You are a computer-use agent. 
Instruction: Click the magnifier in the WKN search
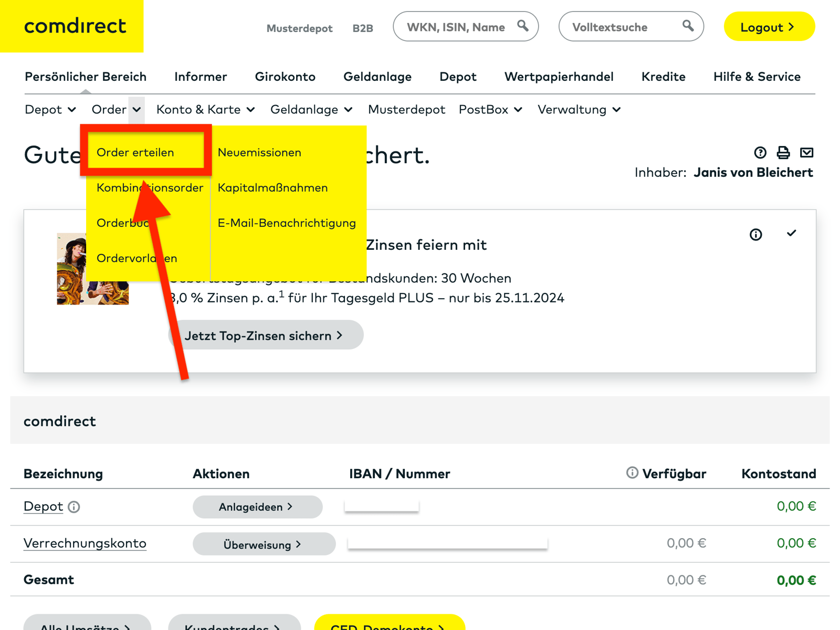point(523,26)
